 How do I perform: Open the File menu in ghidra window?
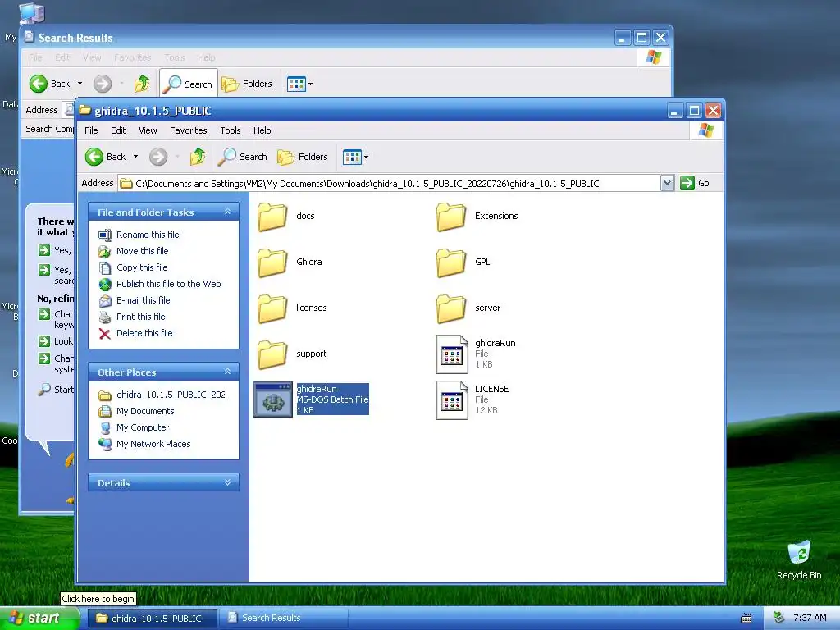pos(92,130)
